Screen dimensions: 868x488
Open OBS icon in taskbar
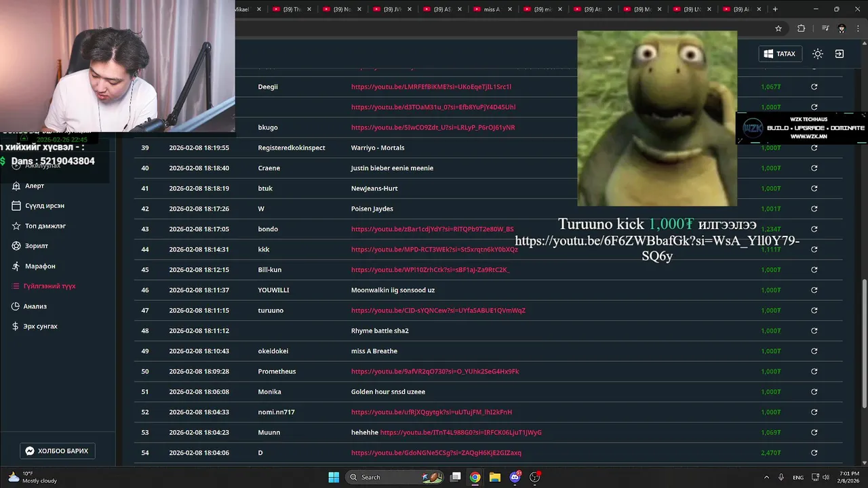(535, 477)
